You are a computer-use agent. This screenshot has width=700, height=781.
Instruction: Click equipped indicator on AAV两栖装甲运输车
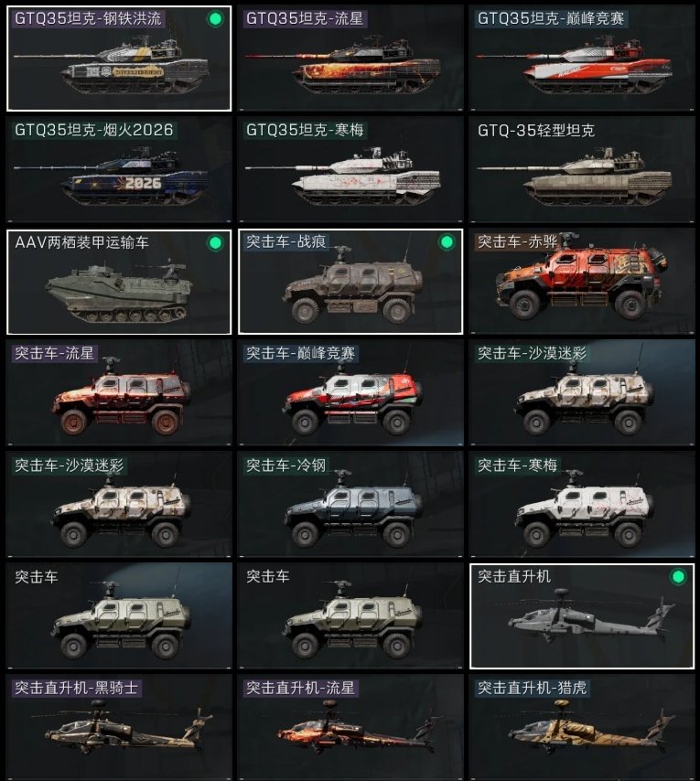tap(215, 243)
